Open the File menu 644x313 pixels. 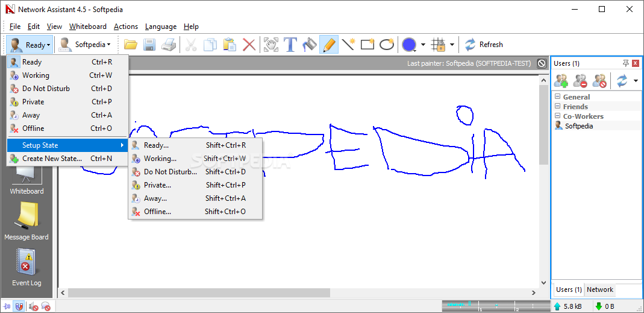coord(15,27)
